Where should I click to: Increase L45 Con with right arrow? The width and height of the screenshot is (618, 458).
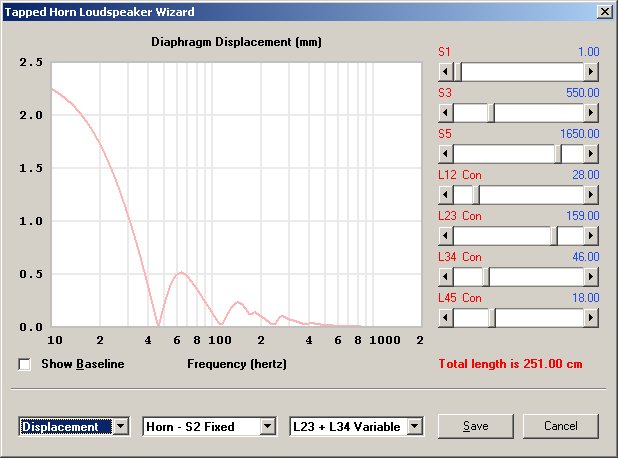tap(591, 318)
